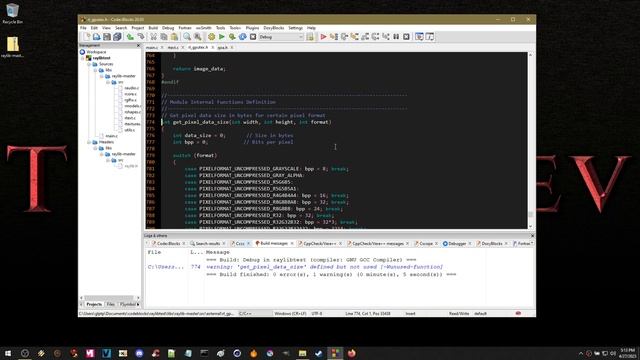The height and width of the screenshot is (360, 640).
Task: Open the Plugins menu
Action: 252,28
